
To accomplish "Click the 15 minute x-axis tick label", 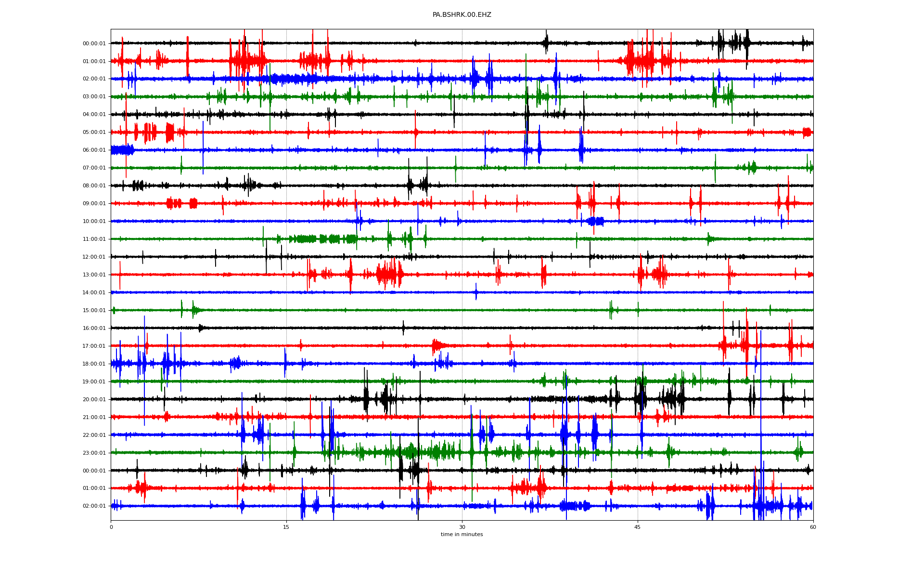I will point(286,527).
